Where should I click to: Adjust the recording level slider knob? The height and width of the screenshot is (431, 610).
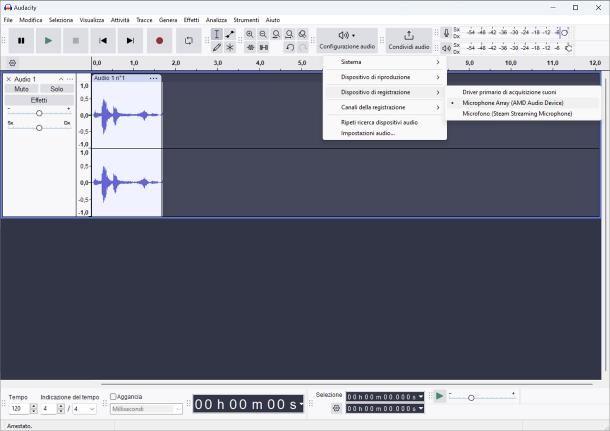point(564,33)
